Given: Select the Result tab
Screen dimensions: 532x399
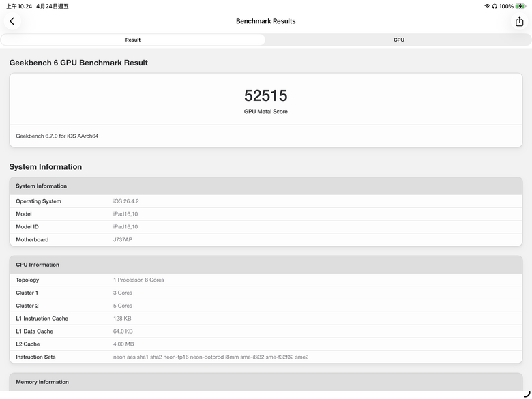Looking at the screenshot, I should (x=133, y=40).
